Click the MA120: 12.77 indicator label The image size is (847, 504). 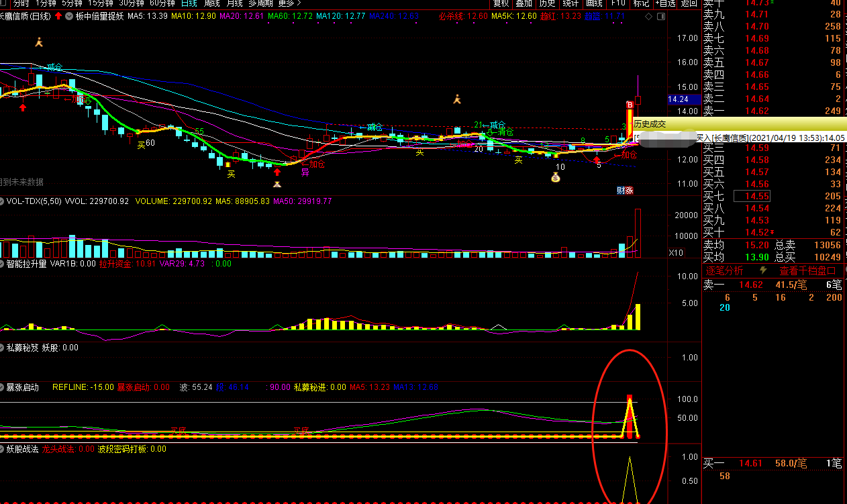[341, 16]
